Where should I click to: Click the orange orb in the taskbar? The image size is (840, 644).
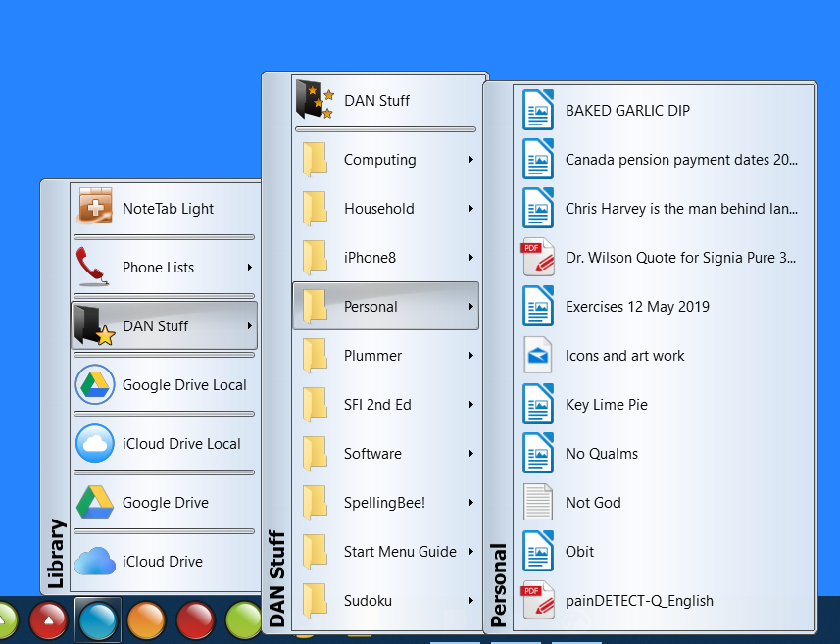pos(146,619)
